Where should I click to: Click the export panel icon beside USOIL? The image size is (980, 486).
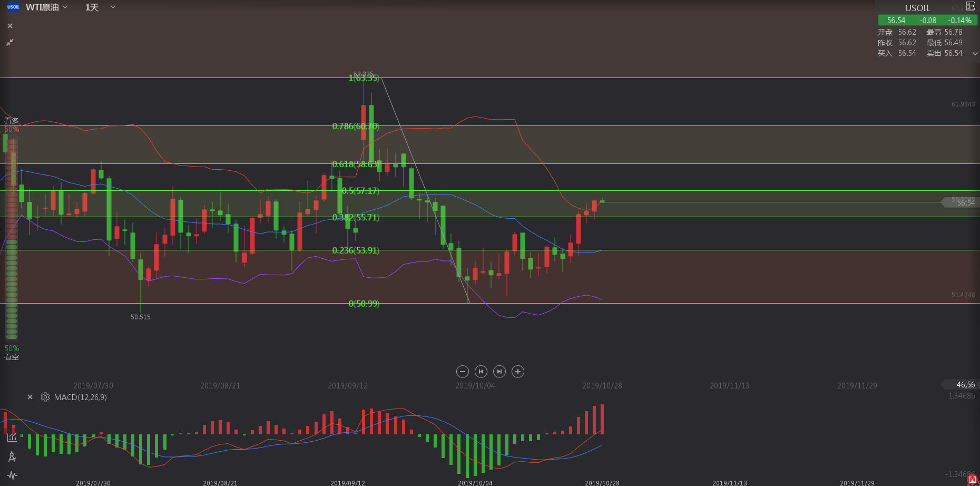pos(970,6)
